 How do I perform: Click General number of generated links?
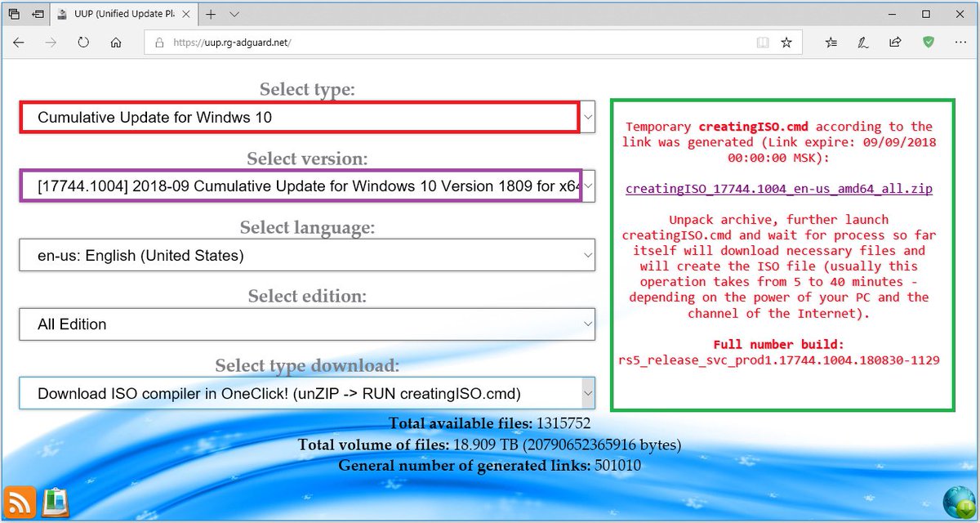[x=490, y=466]
